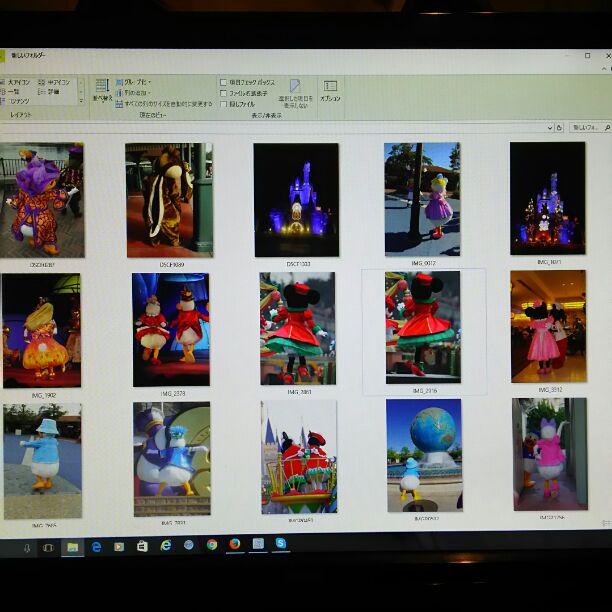Open Google Chrome from the taskbar
The image size is (612, 612).
pos(212,544)
